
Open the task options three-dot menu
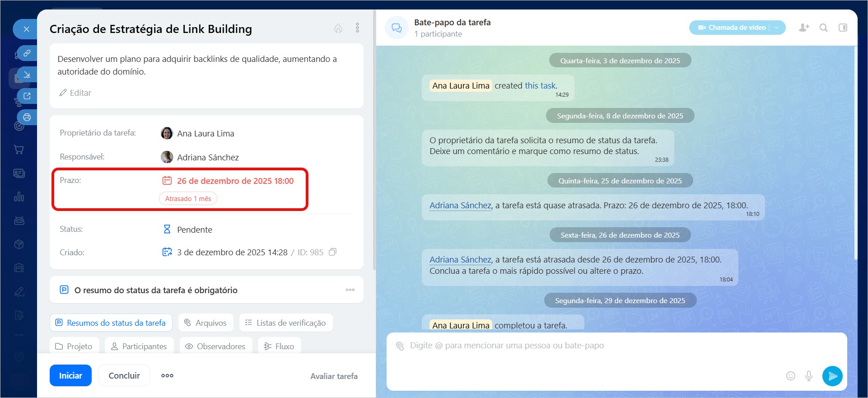pos(357,28)
